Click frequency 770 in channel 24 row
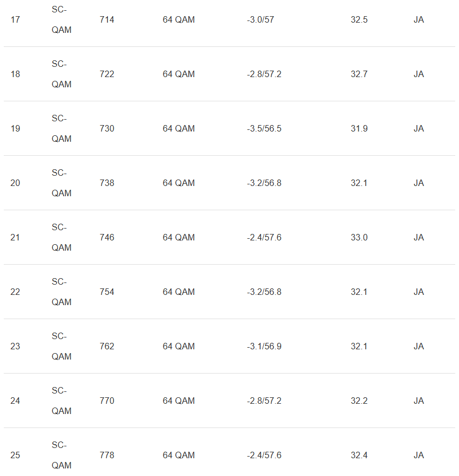 (107, 401)
